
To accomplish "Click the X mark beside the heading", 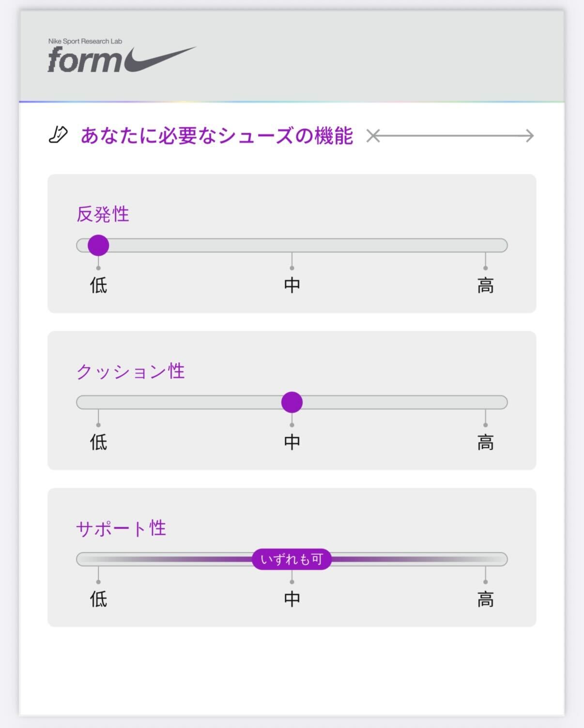I will coord(373,136).
